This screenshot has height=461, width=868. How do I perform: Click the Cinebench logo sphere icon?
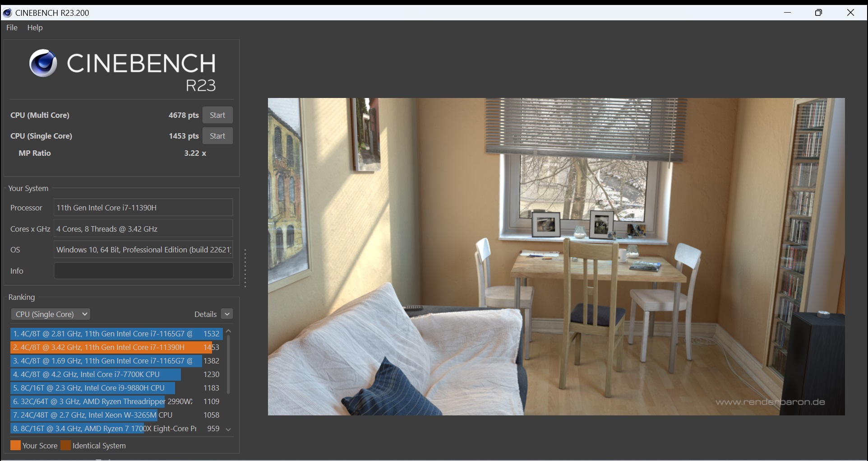coord(43,63)
